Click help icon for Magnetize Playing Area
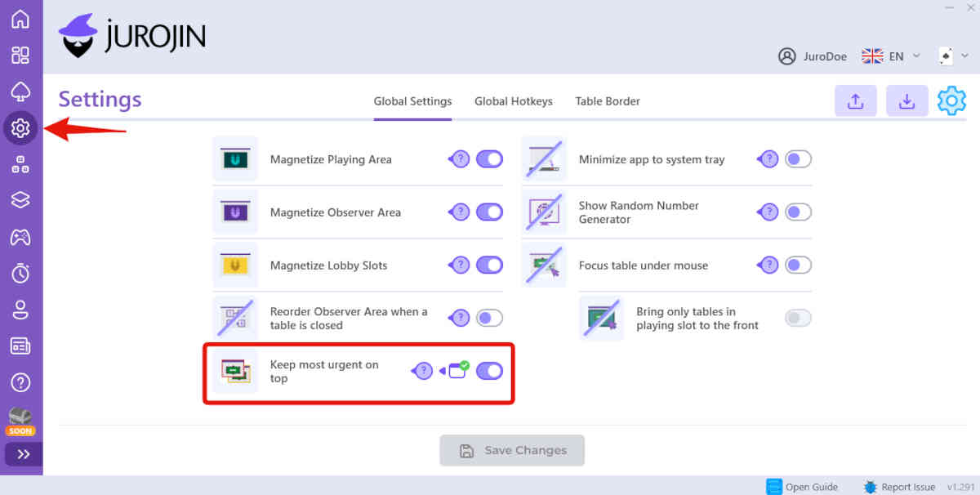 click(x=460, y=159)
